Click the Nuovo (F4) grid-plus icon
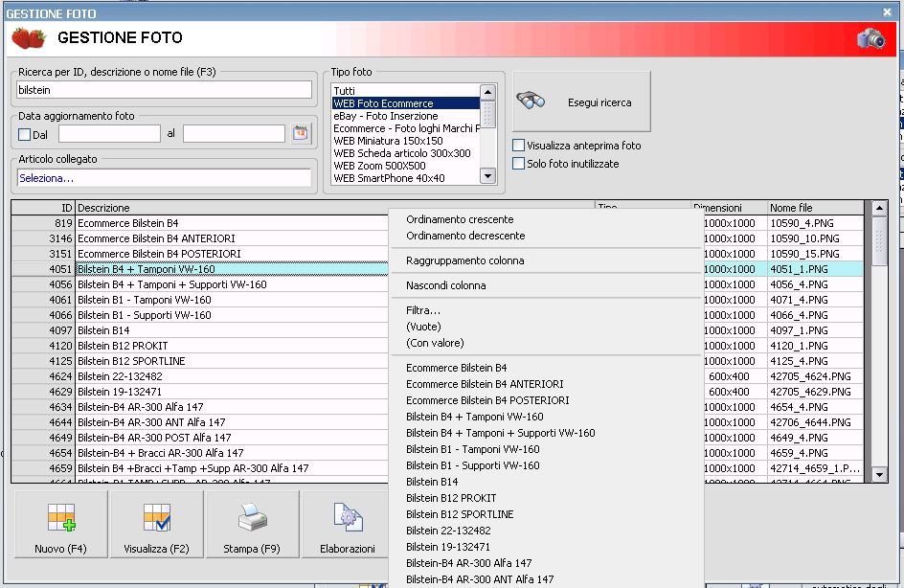The image size is (904, 588). click(x=61, y=518)
